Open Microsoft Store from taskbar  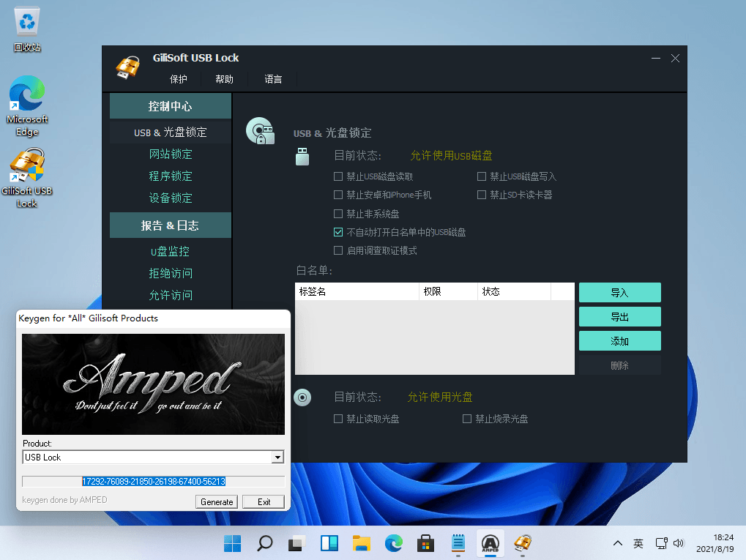pos(426,543)
